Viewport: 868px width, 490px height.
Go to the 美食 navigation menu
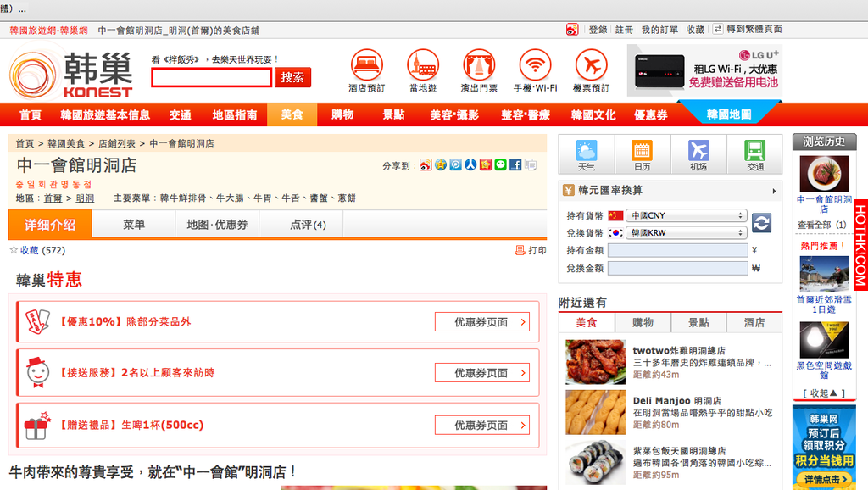point(292,114)
